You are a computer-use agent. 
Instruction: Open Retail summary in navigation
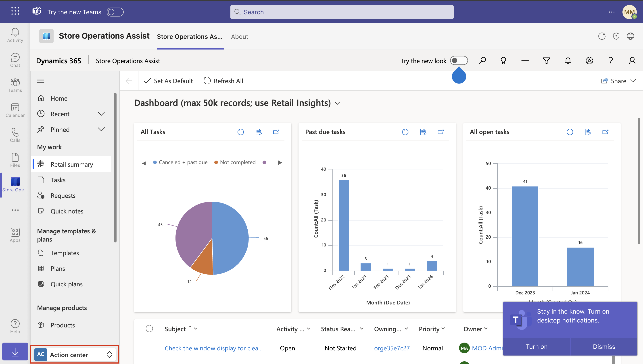71,164
